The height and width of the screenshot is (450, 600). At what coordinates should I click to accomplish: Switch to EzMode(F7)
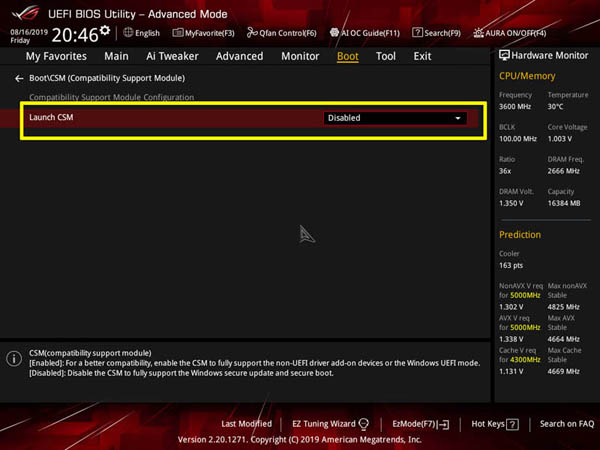[421, 424]
